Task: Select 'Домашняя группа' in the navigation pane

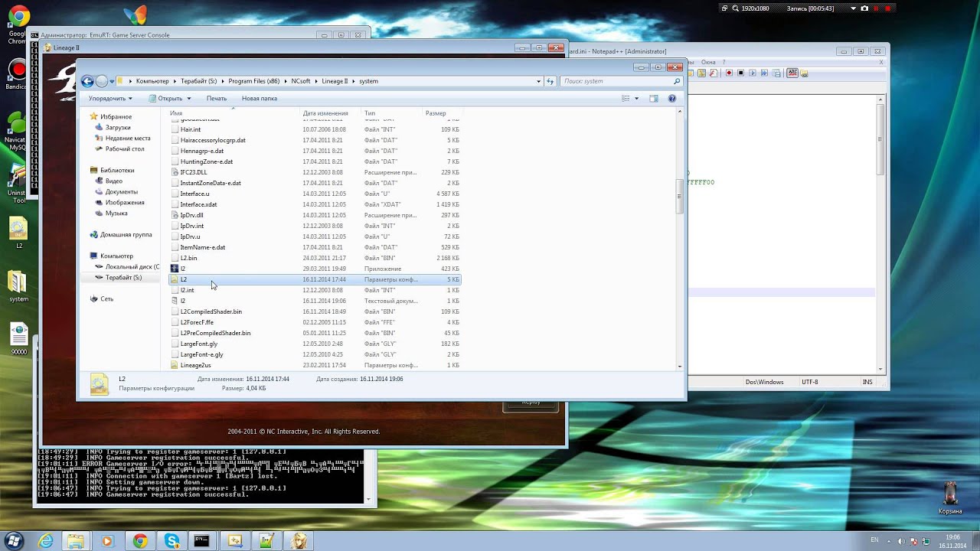Action: (126, 235)
